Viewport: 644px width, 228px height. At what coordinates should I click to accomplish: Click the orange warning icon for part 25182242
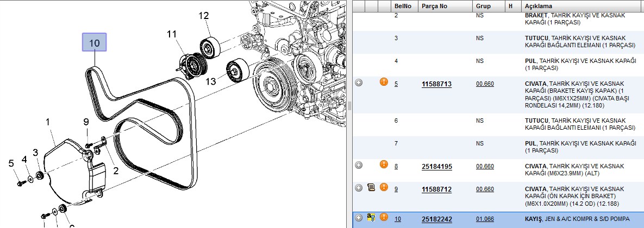click(384, 217)
